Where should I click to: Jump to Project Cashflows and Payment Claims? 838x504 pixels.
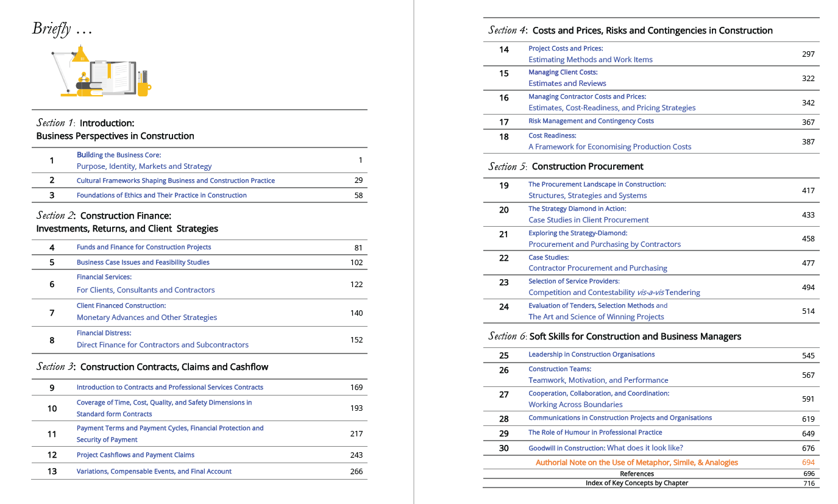point(135,455)
